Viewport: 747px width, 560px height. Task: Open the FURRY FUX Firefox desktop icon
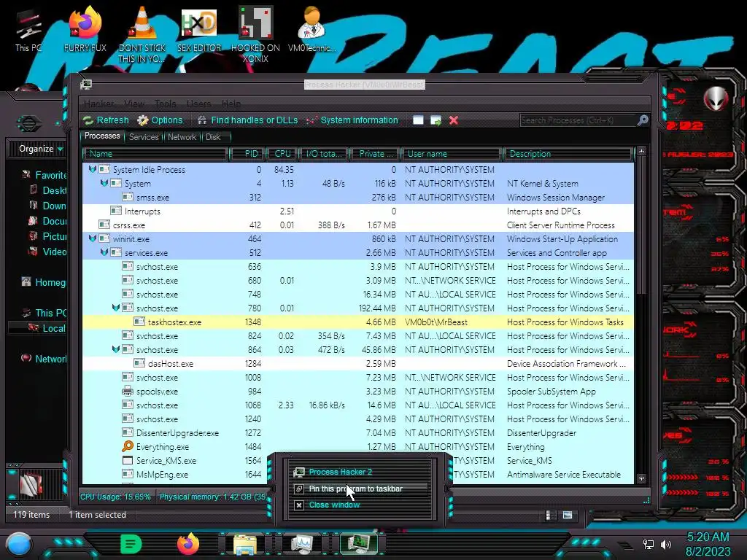85,31
